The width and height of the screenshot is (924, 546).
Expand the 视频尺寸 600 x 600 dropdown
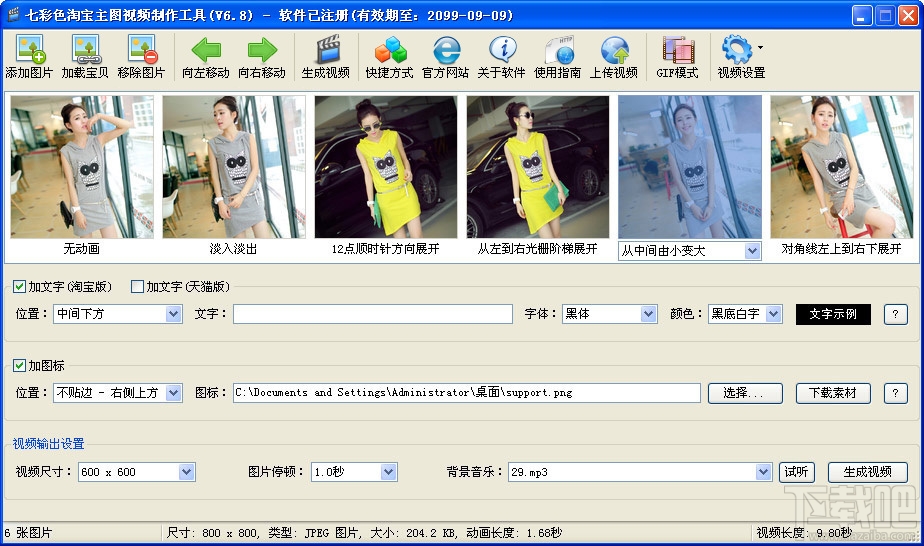(137, 472)
